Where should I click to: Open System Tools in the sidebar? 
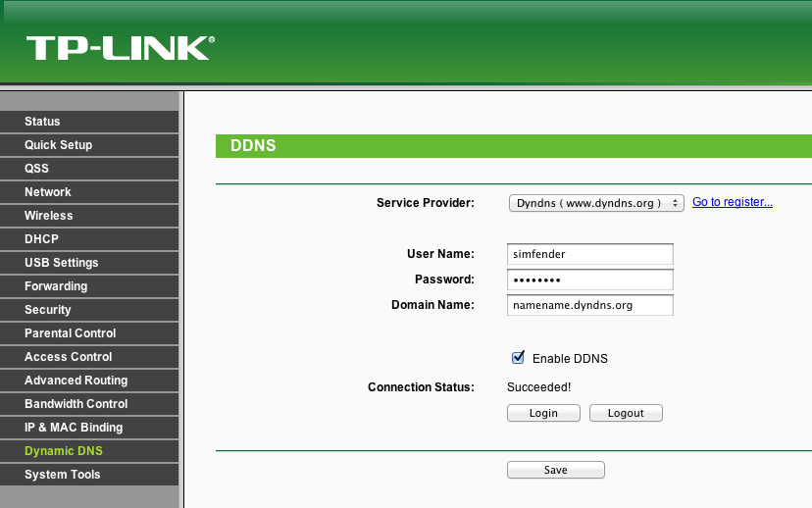click(x=89, y=475)
